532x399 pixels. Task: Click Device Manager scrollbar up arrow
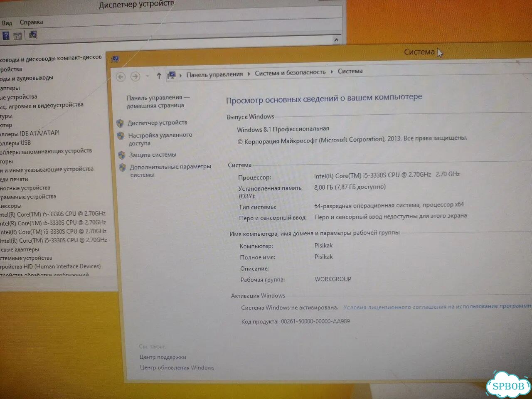pyautogui.click(x=336, y=40)
